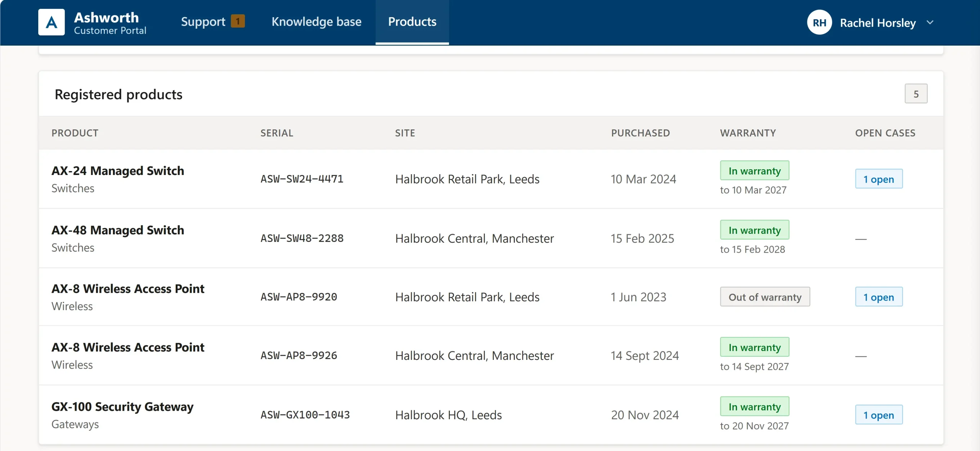Open the Support tab
The image size is (980, 451).
click(212, 22)
